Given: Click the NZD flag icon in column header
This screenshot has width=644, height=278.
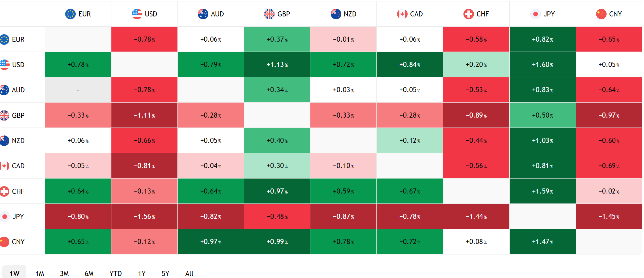Looking at the screenshot, I should coord(336,14).
